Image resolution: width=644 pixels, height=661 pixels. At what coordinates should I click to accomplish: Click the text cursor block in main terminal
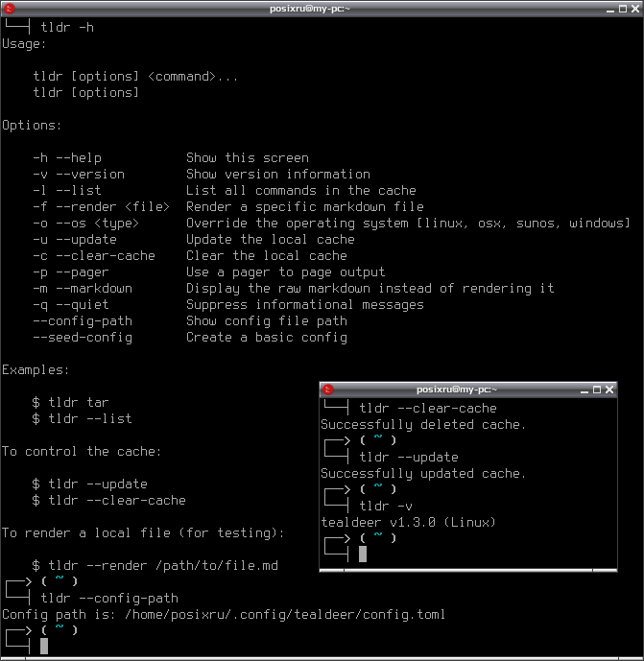click(44, 646)
